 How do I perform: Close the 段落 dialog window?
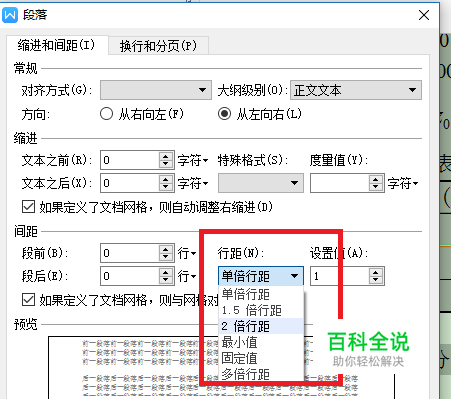tap(424, 15)
